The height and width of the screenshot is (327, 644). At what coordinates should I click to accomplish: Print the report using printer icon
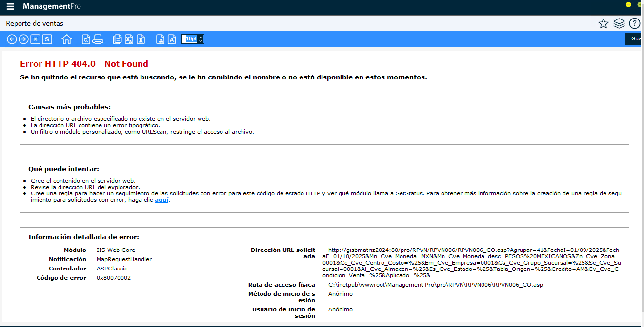(98, 39)
